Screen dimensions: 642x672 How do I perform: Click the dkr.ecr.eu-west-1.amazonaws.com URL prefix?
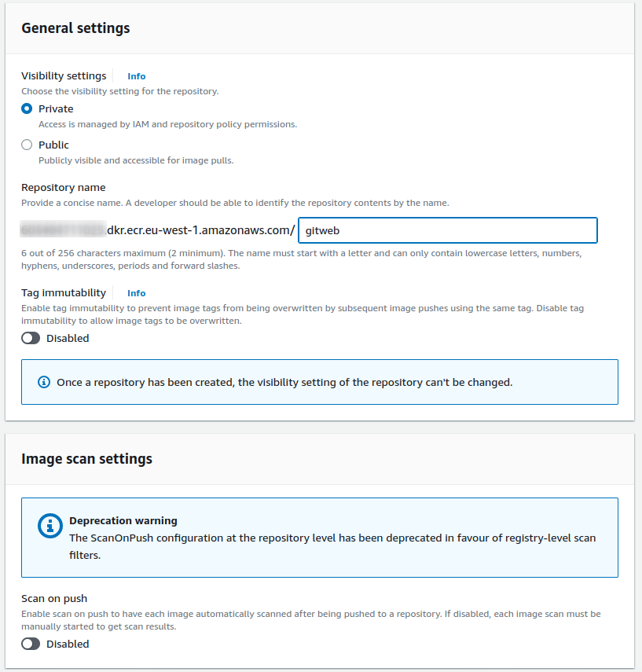(x=200, y=230)
